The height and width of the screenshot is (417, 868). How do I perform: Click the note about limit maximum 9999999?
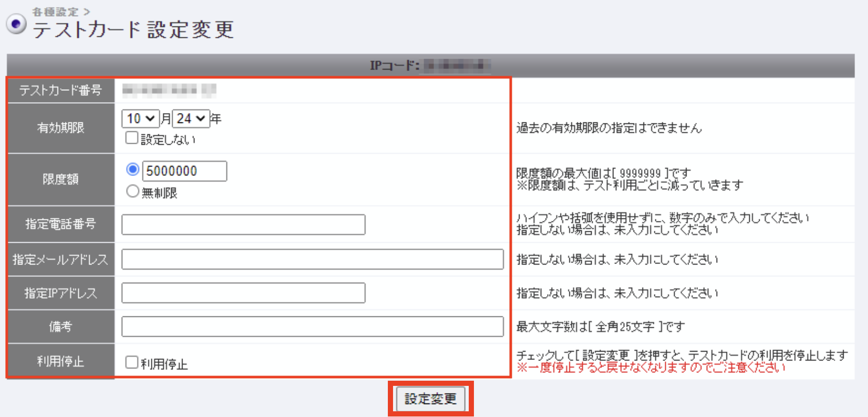click(604, 173)
